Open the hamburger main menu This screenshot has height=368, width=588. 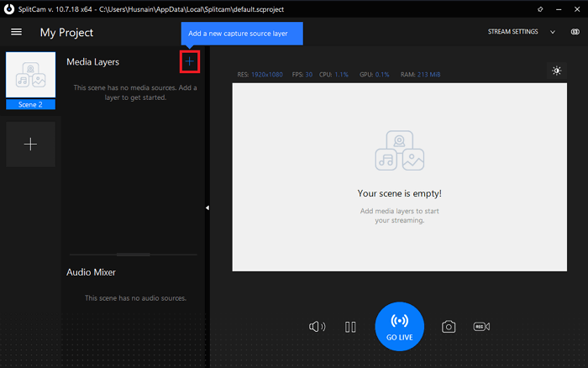tap(16, 32)
